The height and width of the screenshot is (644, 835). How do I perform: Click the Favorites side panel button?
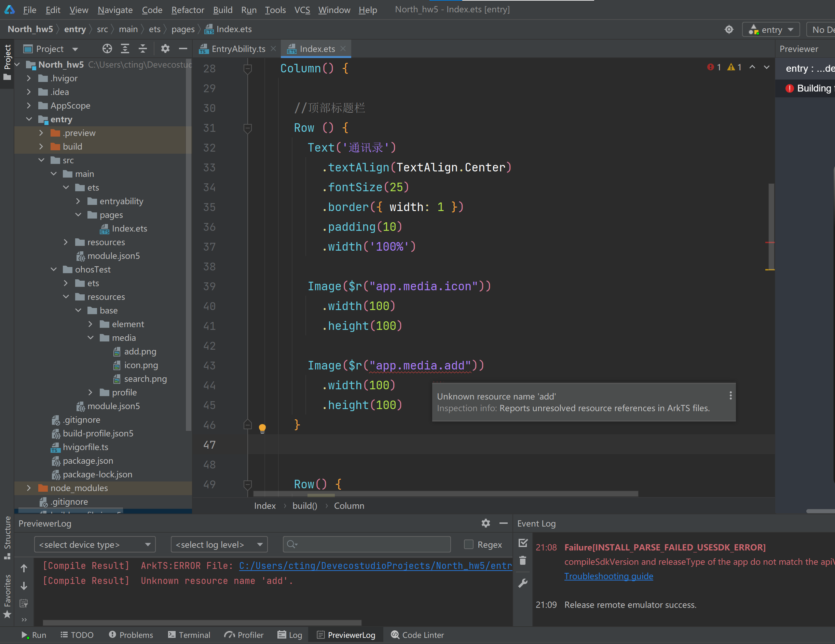point(7,596)
